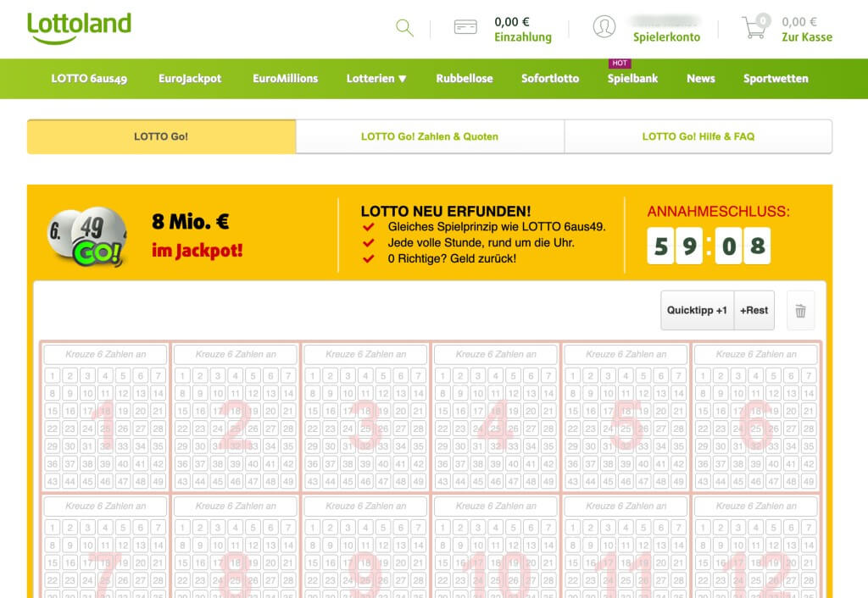Click the 6aus49 Go! lottery balls logo
The height and width of the screenshot is (598, 868).
pyautogui.click(x=87, y=237)
